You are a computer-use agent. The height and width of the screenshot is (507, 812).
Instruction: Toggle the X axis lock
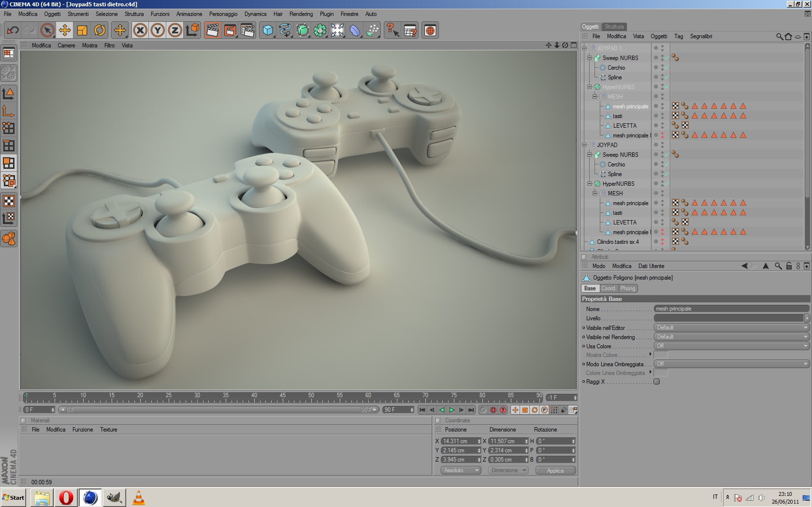pyautogui.click(x=140, y=30)
